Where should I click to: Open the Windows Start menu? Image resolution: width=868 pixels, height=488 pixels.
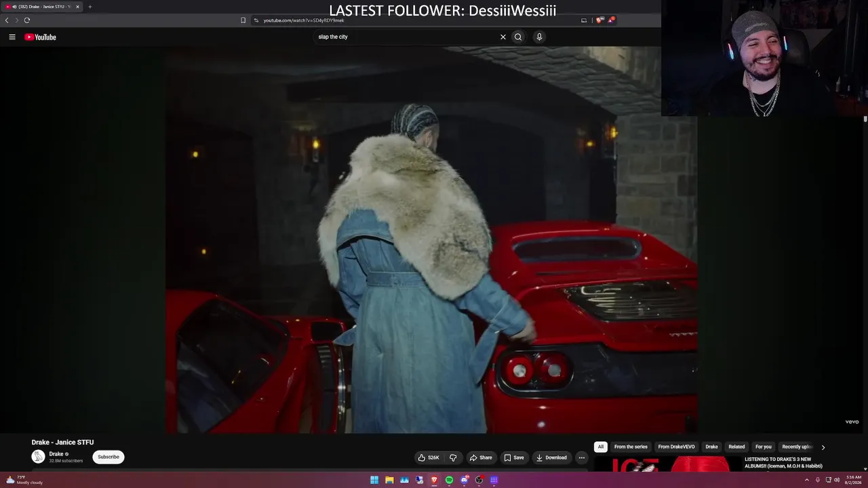(374, 481)
